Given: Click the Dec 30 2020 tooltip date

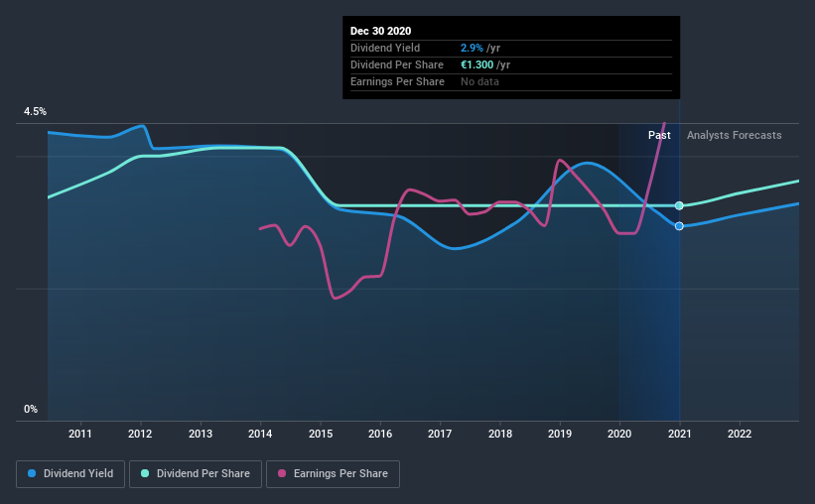Looking at the screenshot, I should click(380, 31).
